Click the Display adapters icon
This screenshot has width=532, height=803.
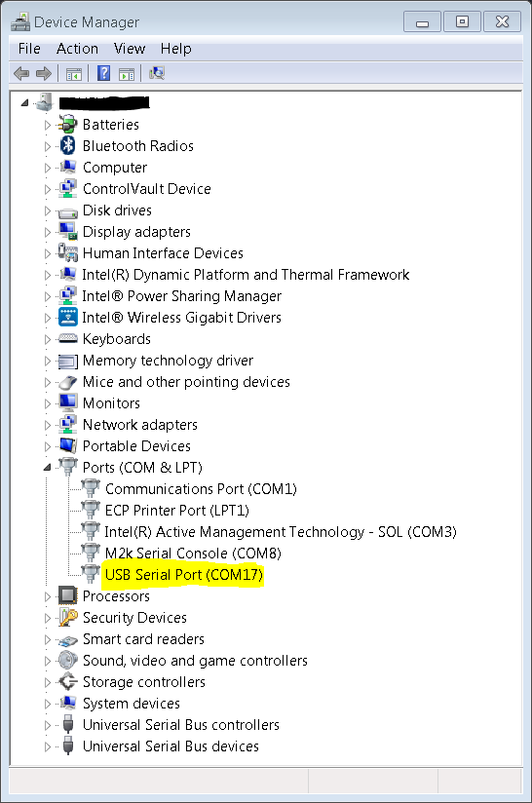point(67,232)
